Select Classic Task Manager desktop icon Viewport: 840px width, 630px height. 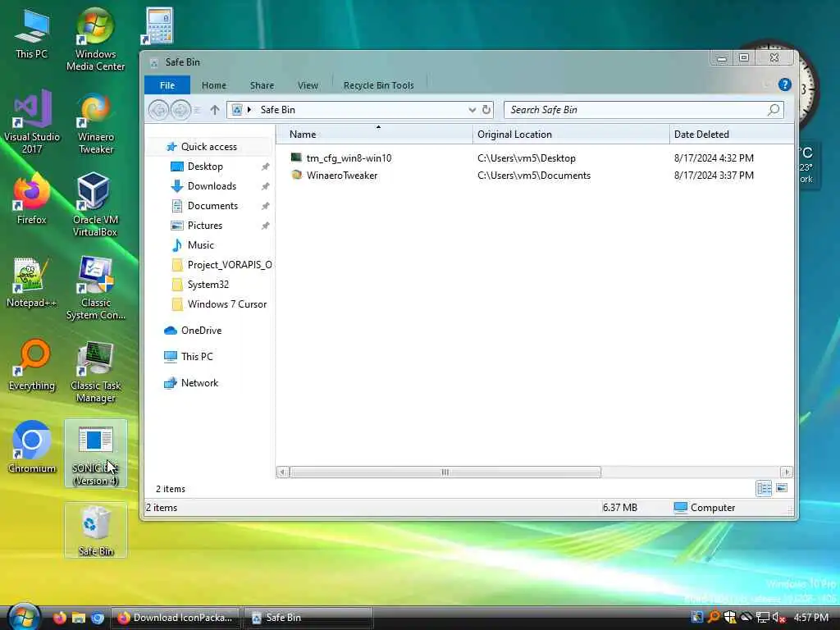point(95,372)
